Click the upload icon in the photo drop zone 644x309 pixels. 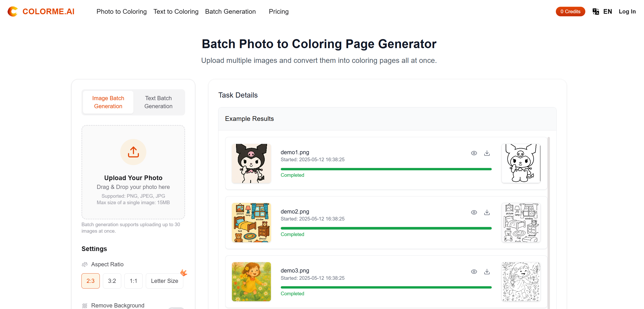point(133,152)
